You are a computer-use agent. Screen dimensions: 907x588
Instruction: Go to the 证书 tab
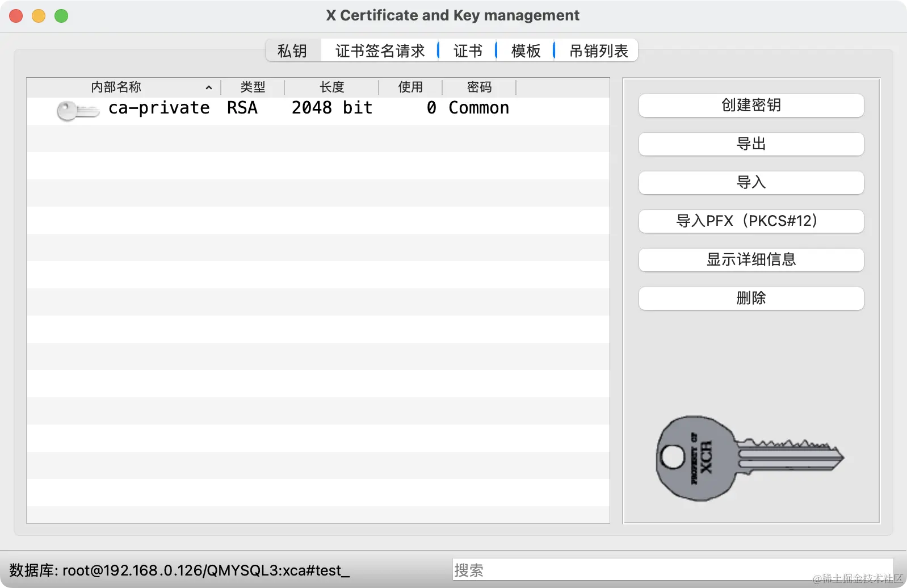coord(468,51)
